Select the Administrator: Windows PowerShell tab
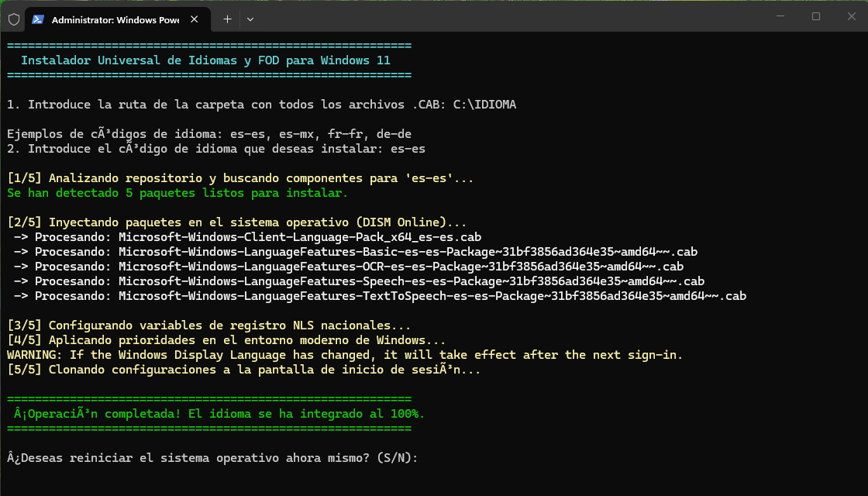Viewport: 868px width, 496px height. pyautogui.click(x=118, y=19)
